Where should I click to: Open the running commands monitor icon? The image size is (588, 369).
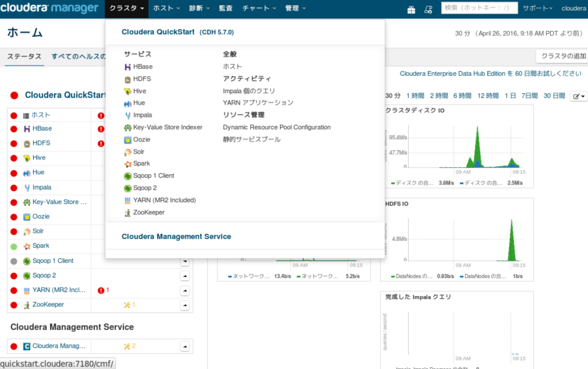point(428,9)
